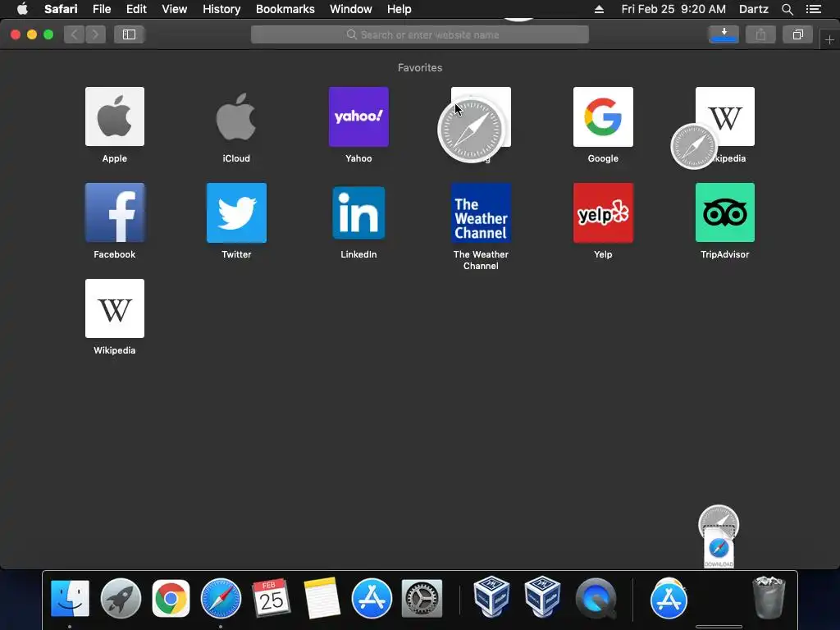Screen dimensions: 840x630
Task: Show Safari downloads list
Action: coord(724,34)
